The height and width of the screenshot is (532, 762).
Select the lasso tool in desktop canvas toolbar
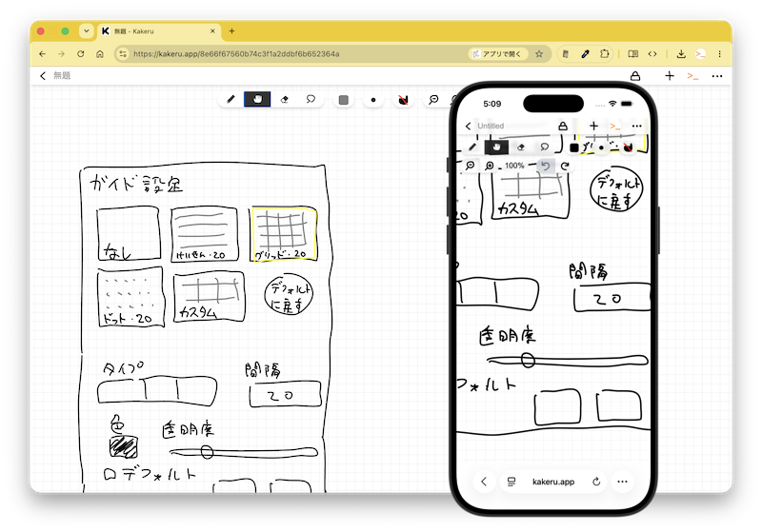tap(311, 100)
